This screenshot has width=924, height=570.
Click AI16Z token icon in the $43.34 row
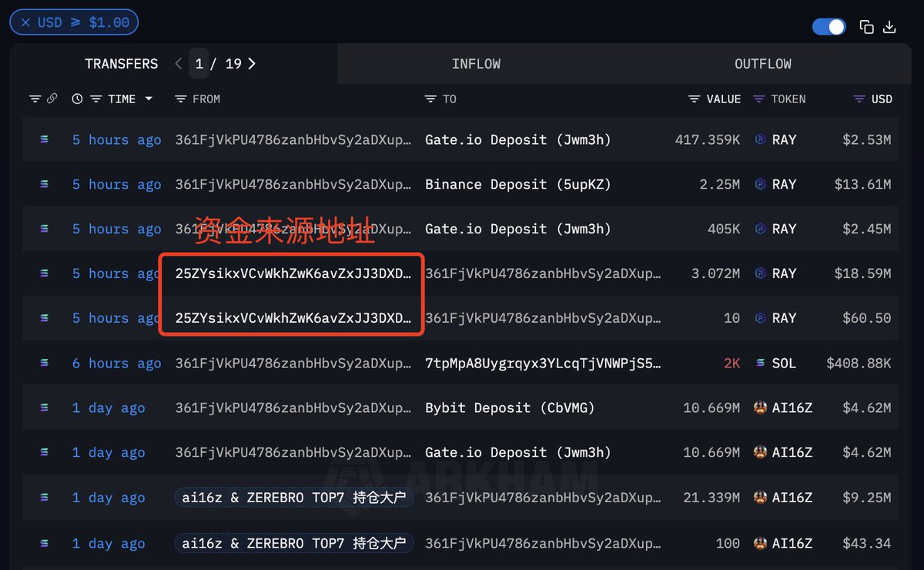coord(761,543)
